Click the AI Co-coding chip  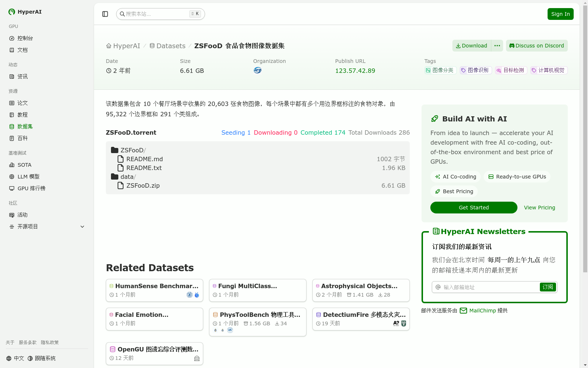[x=456, y=177]
